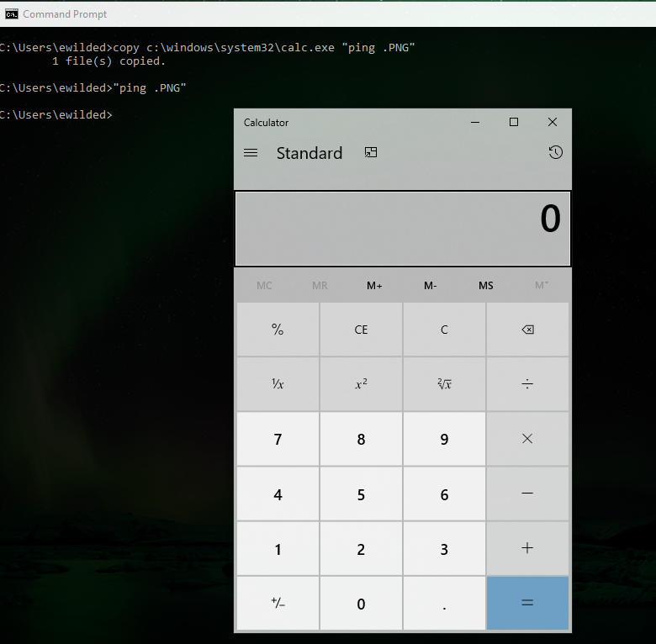656x644 pixels.
Task: Click the C clear button
Action: point(444,330)
